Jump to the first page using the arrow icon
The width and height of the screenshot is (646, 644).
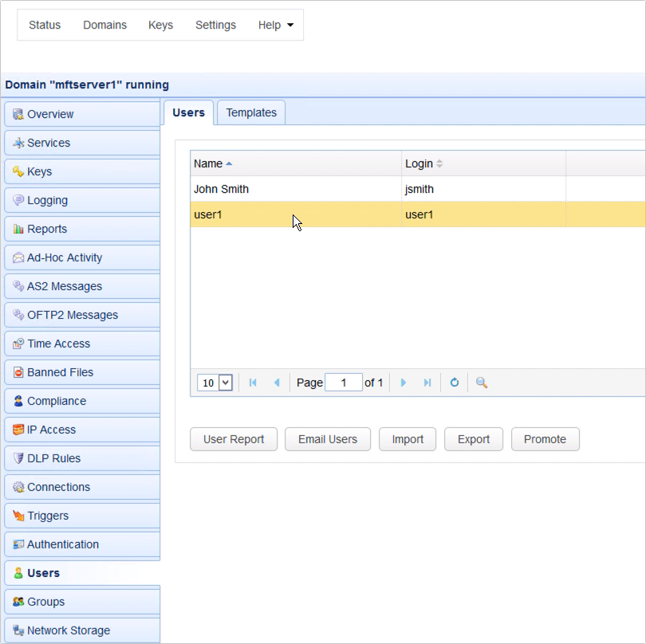tap(253, 383)
